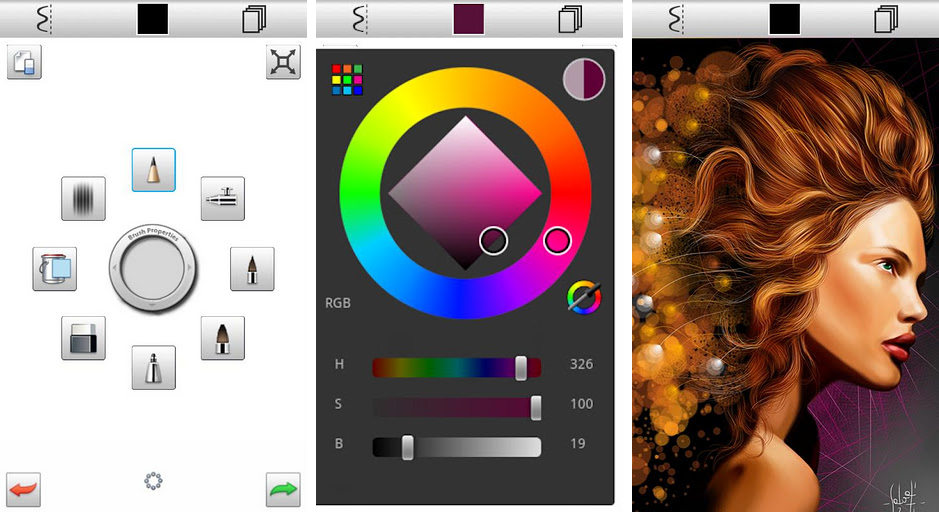Activate the color picker eyedropper icon

[584, 297]
